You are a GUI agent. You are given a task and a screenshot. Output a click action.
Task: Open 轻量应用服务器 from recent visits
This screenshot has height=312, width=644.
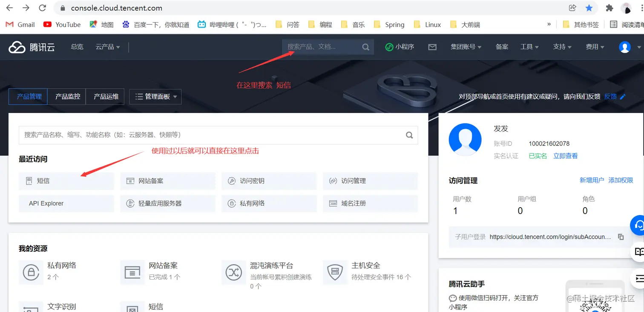[168, 203]
